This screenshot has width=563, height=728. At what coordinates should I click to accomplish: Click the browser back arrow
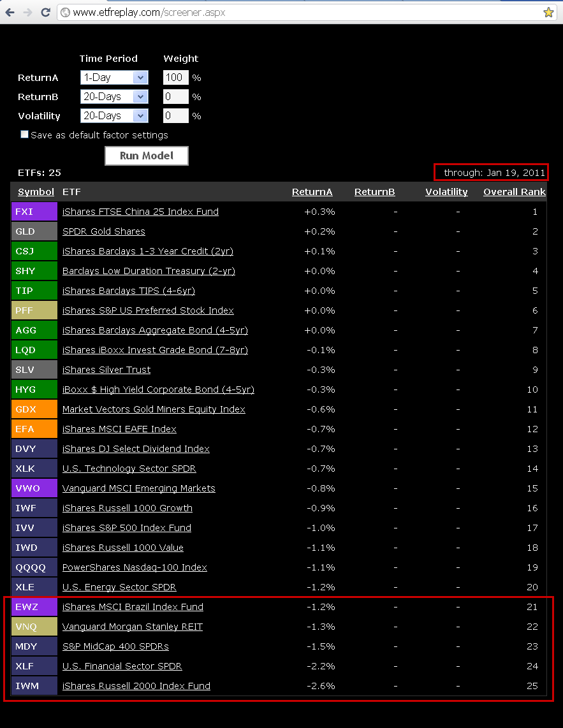click(x=10, y=13)
